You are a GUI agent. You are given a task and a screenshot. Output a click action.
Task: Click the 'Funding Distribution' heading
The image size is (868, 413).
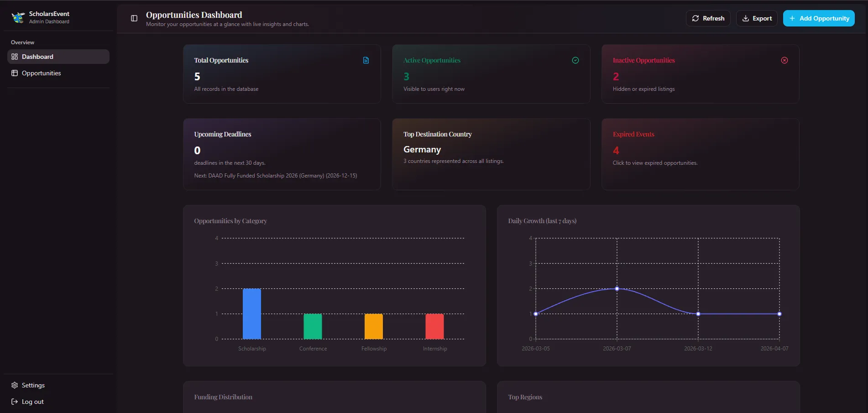223,397
